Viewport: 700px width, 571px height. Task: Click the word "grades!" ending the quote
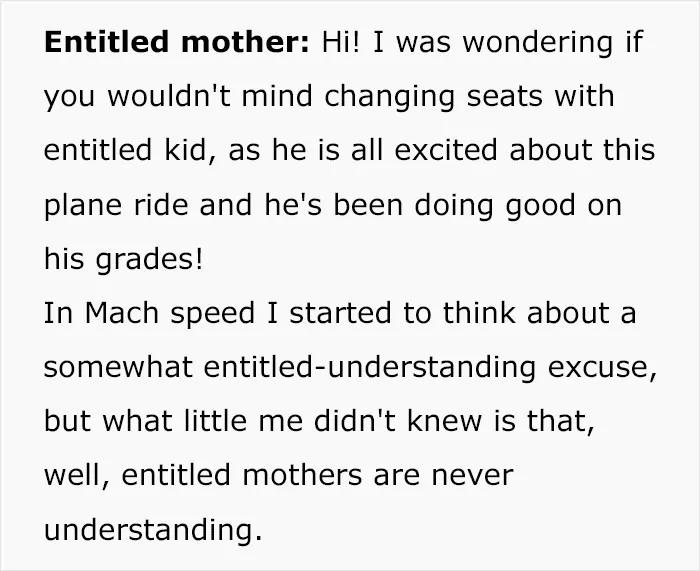click(x=149, y=261)
